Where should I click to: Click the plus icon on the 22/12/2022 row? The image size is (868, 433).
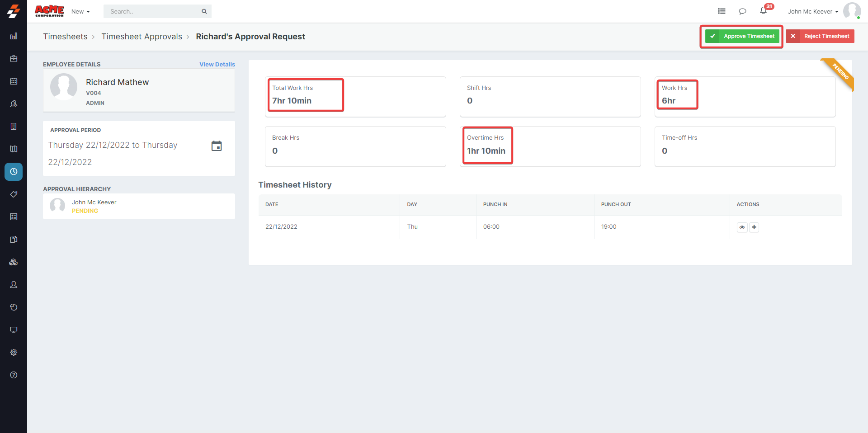[x=754, y=227]
